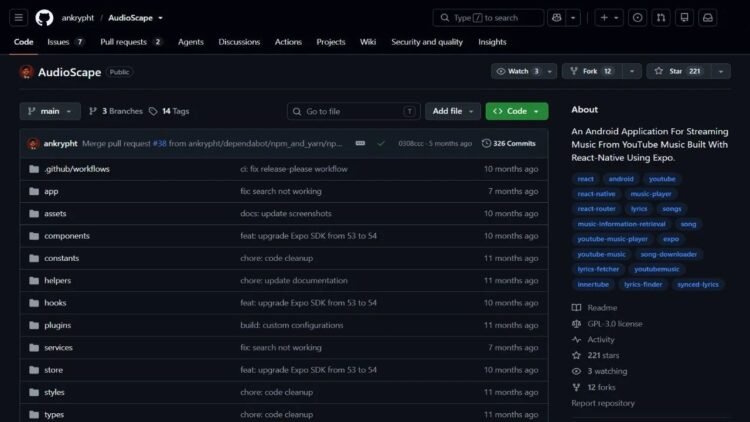Open the plugins folder
The width and height of the screenshot is (750, 422).
[x=57, y=325]
